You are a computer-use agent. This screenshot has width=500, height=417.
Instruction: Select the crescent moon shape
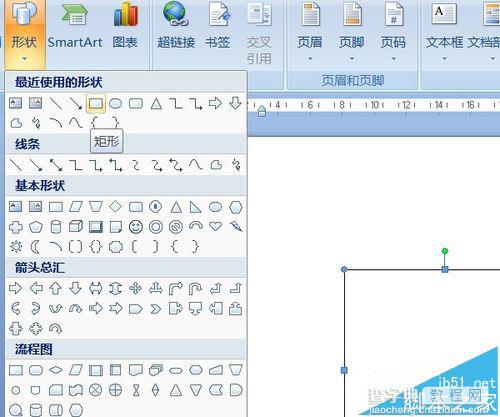[35, 247]
